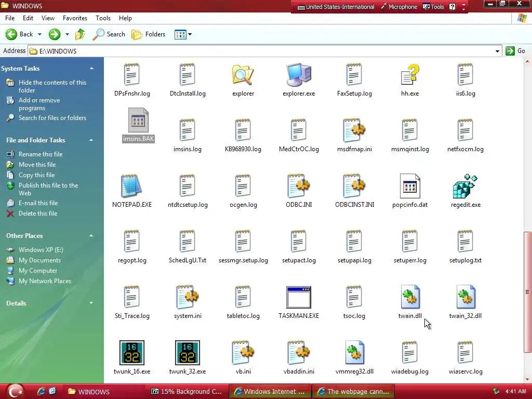Click the vertical scrollbar thumb

[527, 292]
